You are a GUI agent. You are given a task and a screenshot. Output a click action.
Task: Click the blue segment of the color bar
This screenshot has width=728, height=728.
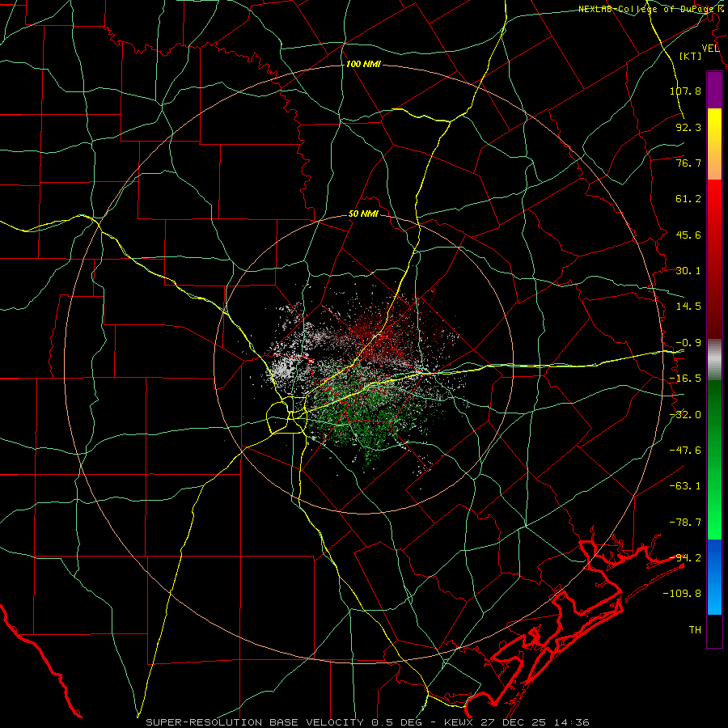coord(714,577)
